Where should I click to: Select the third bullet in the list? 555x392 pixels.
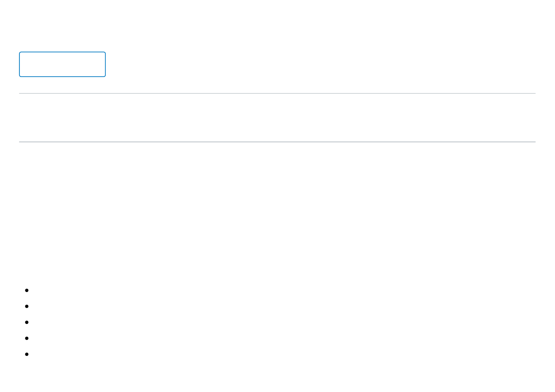tap(27, 322)
